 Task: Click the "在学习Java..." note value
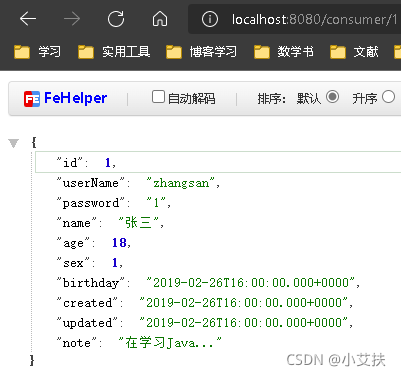pyautogui.click(x=170, y=343)
